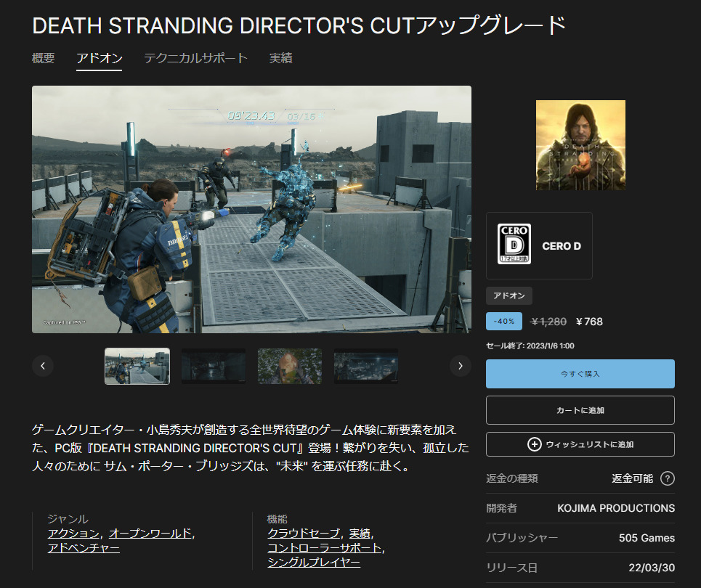Open the 実績 tab
This screenshot has width=701, height=588.
point(280,58)
